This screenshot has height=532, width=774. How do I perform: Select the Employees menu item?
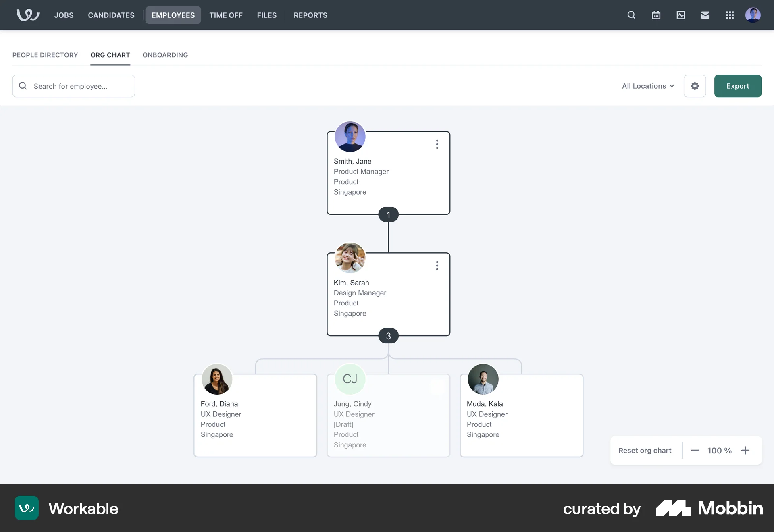(173, 15)
